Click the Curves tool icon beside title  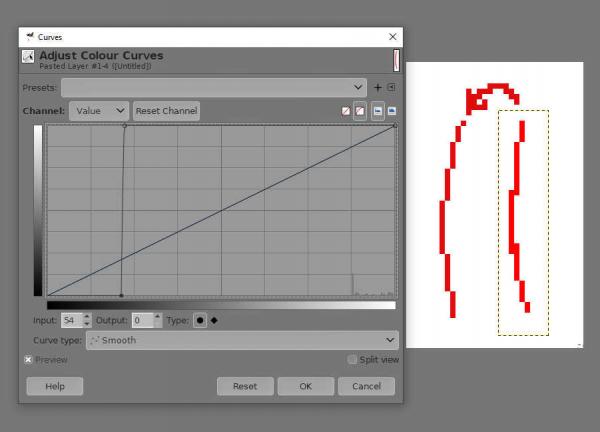pyautogui.click(x=28, y=57)
